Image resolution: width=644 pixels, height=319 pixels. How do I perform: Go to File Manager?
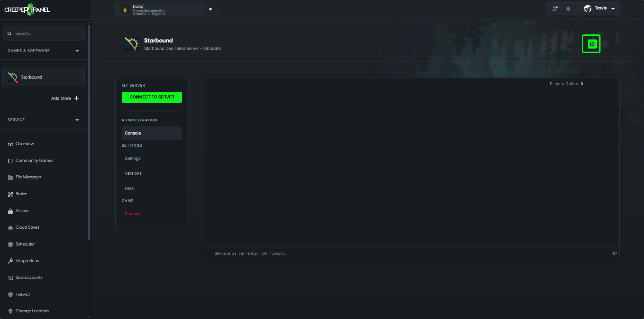pos(28,177)
